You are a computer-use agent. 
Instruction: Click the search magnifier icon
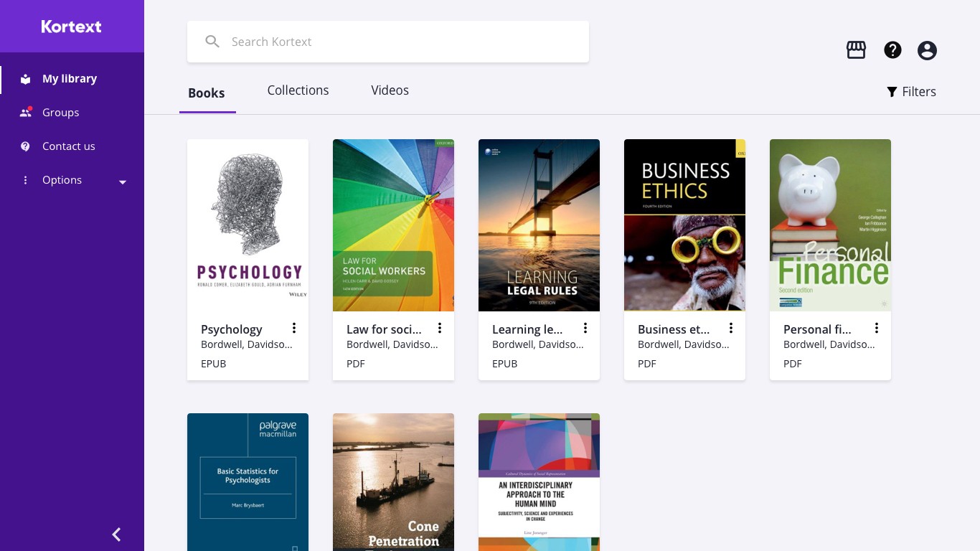click(x=212, y=42)
